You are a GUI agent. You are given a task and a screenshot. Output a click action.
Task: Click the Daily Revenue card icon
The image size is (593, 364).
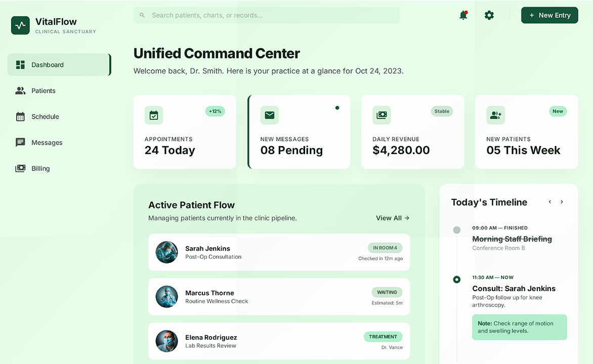(x=382, y=115)
